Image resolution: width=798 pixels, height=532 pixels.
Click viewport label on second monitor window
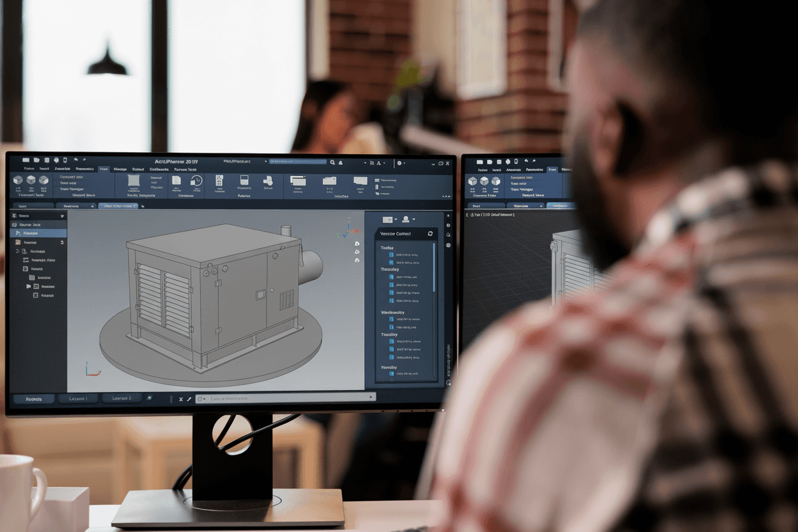click(x=490, y=215)
